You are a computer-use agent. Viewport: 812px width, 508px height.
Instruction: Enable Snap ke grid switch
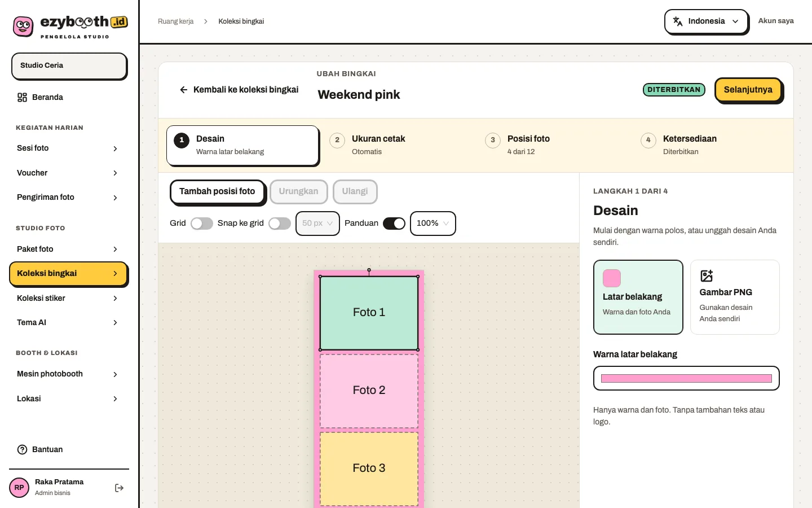280,224
